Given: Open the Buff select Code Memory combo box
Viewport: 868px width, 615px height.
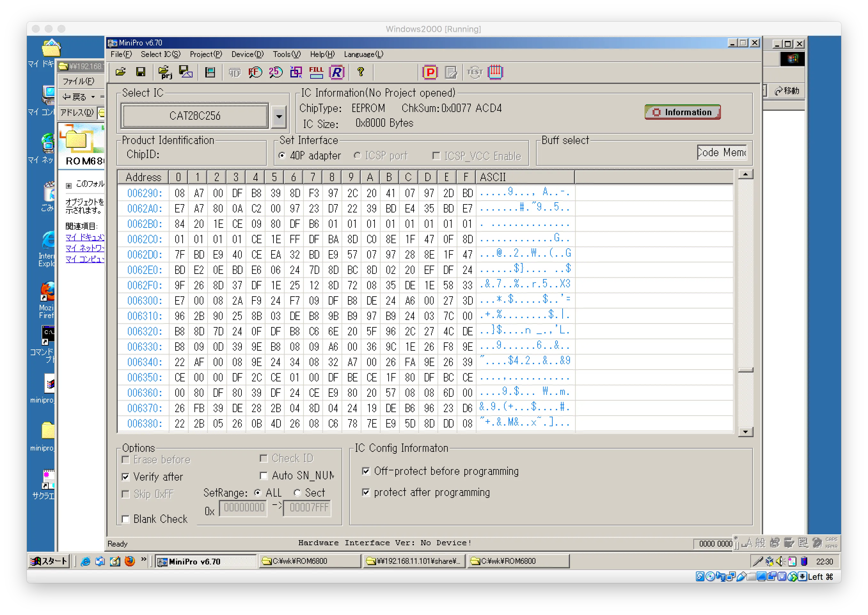Looking at the screenshot, I should coord(722,152).
